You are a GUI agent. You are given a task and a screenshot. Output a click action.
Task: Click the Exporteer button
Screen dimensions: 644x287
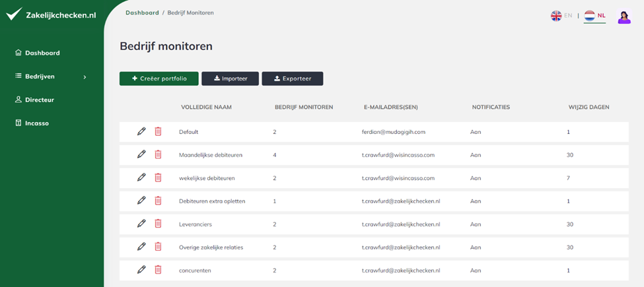(x=293, y=79)
